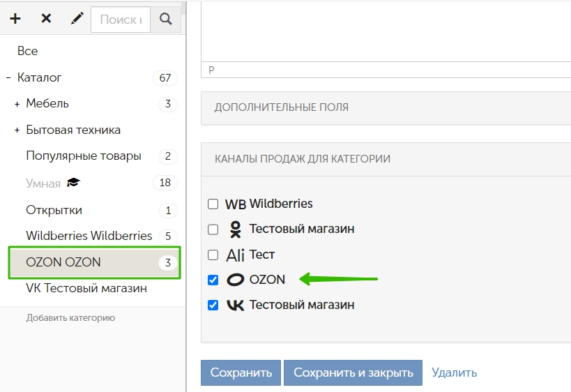Select the Все category
Viewport: 571px width, 392px height.
(x=28, y=51)
